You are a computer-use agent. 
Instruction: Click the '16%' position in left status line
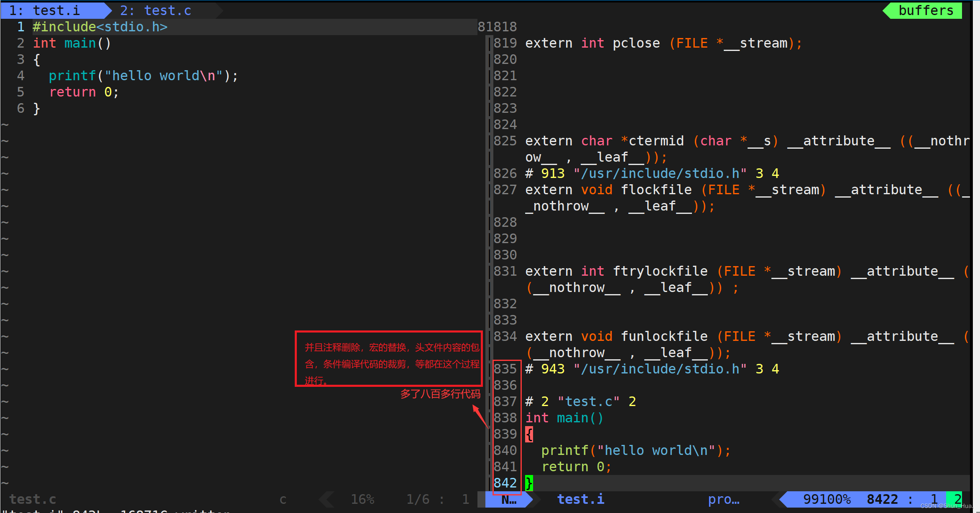tap(362, 499)
